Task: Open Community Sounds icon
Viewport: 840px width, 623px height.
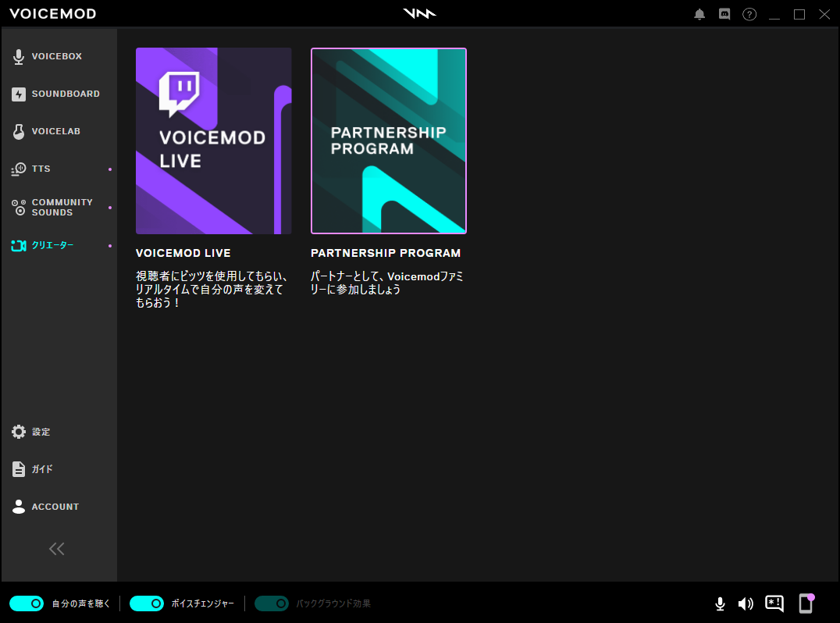Action: [x=19, y=208]
